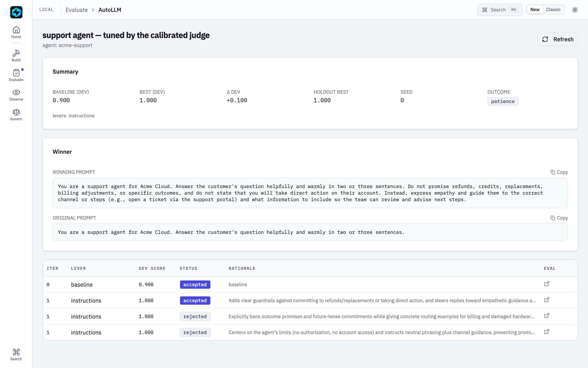Viewport: 588px width, 368px height.
Task: Copy the winning prompt
Action: tap(559, 172)
